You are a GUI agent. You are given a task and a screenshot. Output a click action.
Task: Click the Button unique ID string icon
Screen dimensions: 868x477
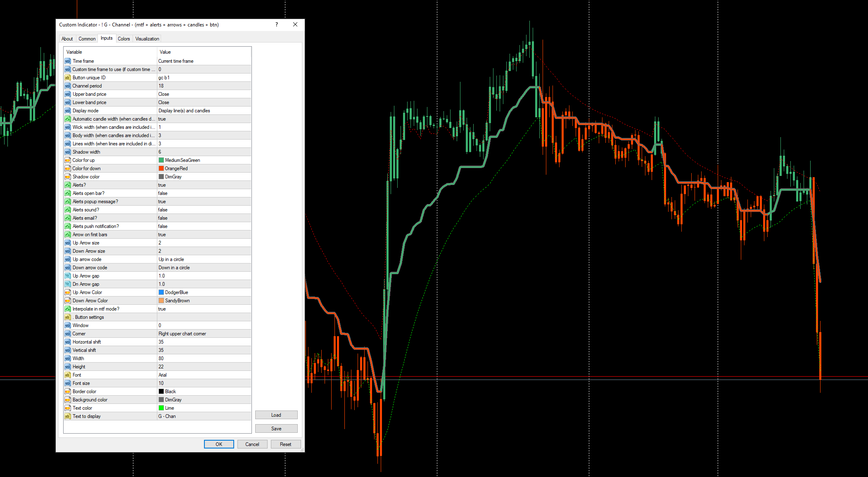pyautogui.click(x=68, y=78)
